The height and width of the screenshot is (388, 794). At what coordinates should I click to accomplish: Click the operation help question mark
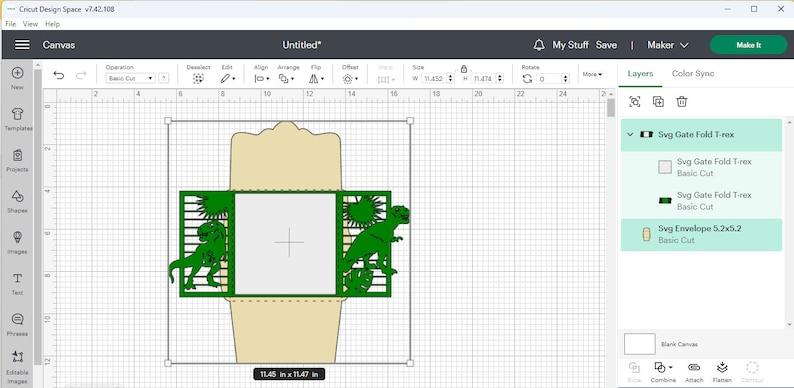[164, 79]
